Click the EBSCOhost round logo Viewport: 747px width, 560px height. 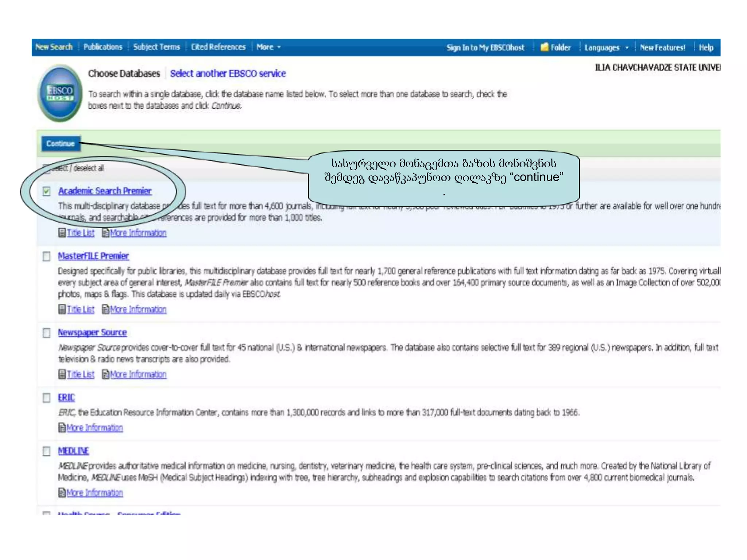[60, 93]
